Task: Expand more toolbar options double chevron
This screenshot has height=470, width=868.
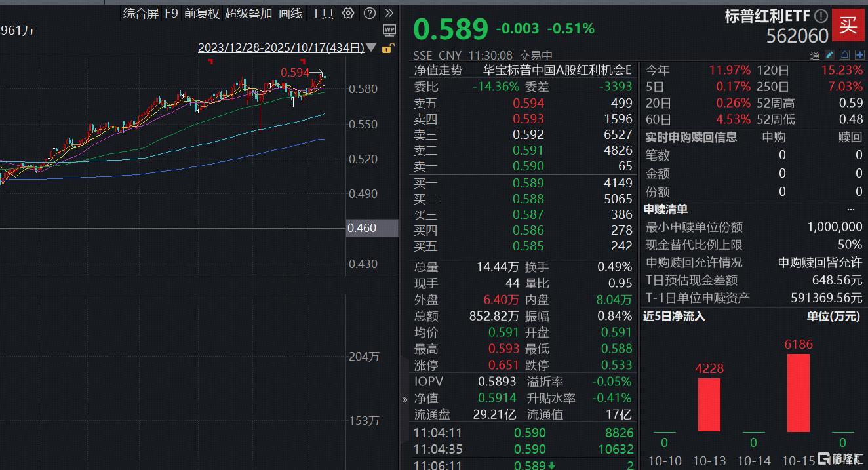Action: (x=389, y=13)
